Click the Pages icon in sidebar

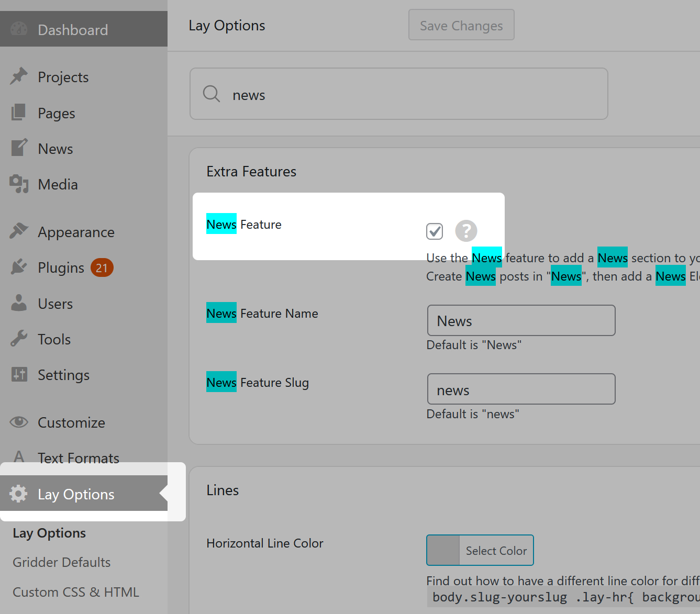tap(19, 113)
